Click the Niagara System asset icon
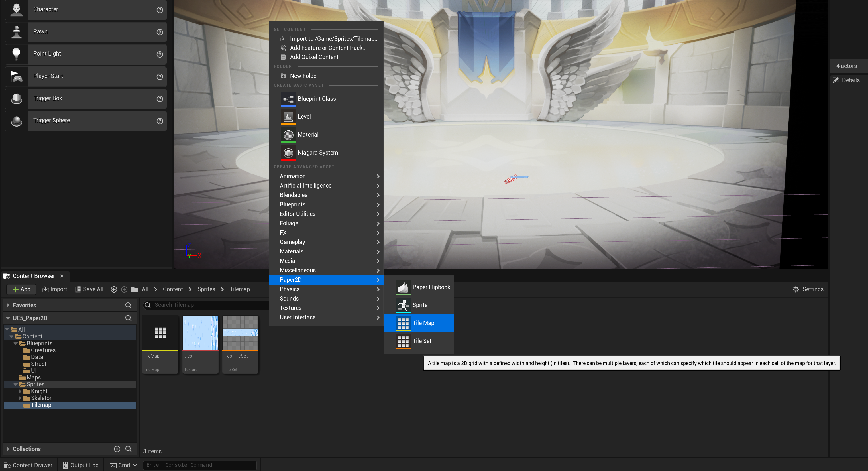 (x=288, y=153)
